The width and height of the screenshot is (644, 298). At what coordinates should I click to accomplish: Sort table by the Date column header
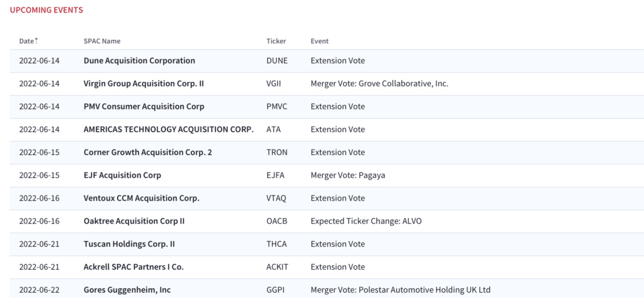click(x=28, y=41)
